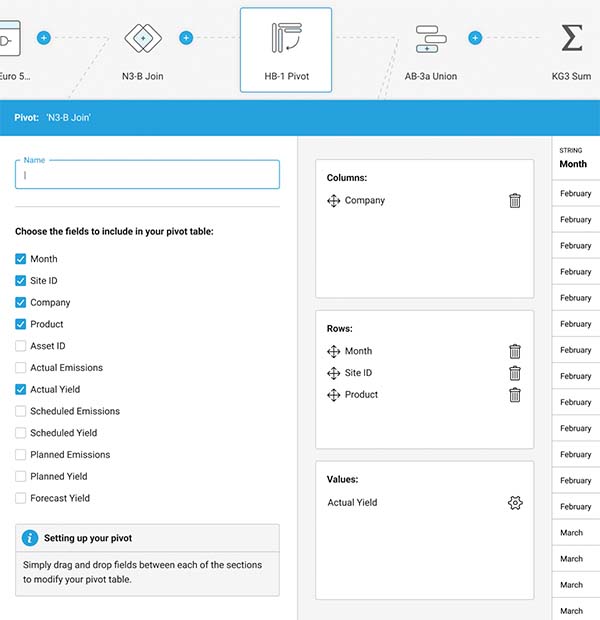Click the move handle beside Company
The height and width of the screenshot is (620, 600).
(334, 201)
